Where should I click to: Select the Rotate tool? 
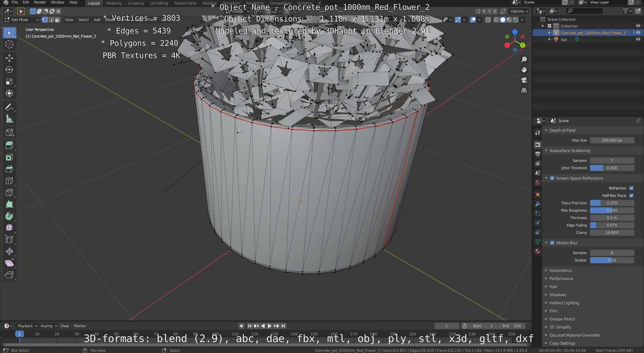pyautogui.click(x=9, y=70)
